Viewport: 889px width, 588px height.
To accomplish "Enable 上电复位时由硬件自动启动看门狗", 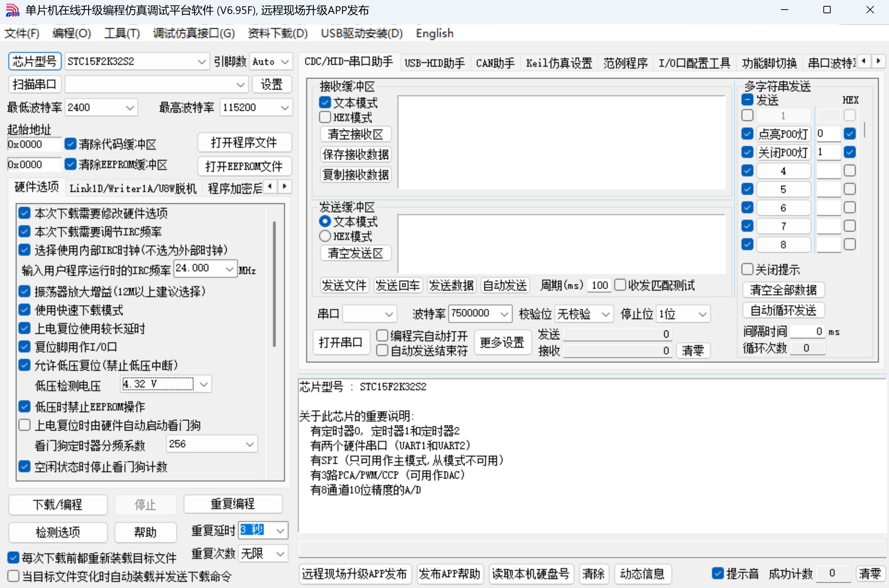I will tap(24, 425).
